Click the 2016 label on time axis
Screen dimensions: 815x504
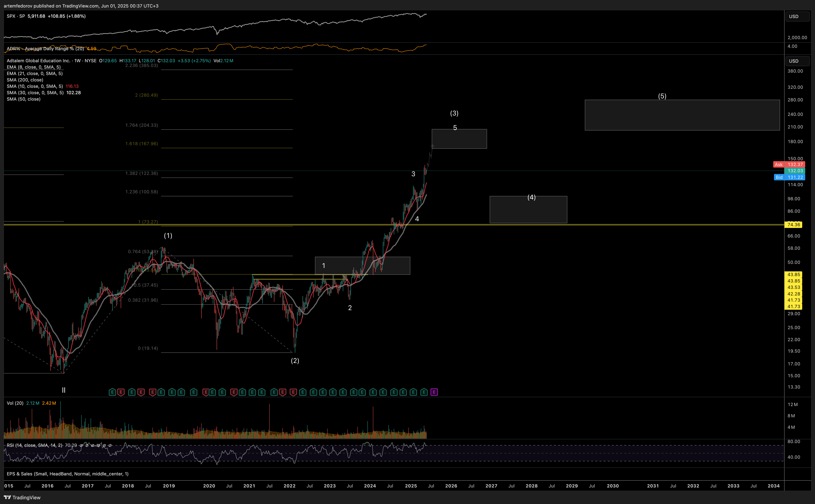coord(47,486)
